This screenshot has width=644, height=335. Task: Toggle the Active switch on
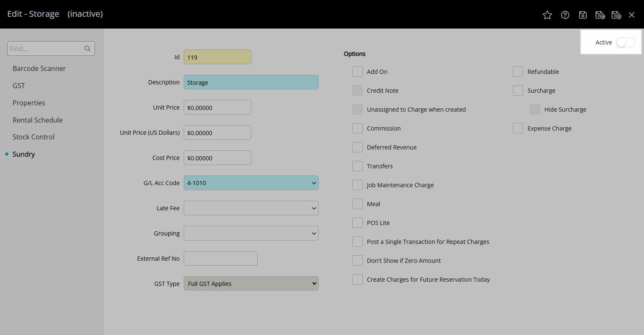click(626, 42)
